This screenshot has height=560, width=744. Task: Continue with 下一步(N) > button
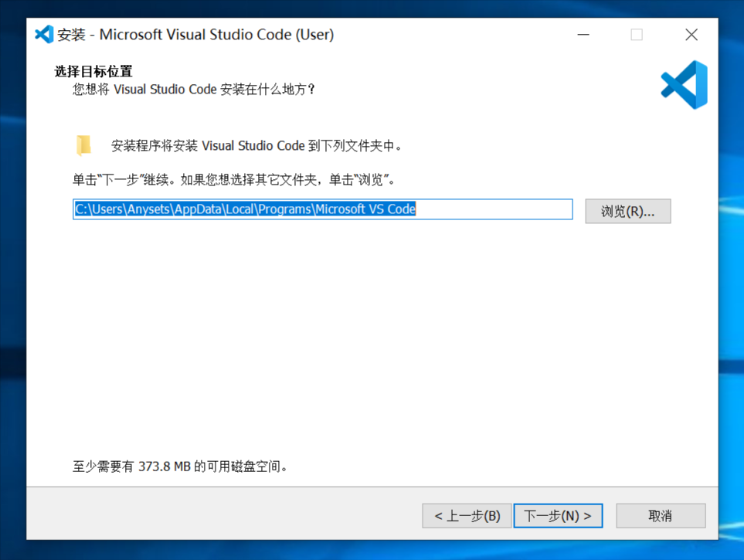(x=558, y=516)
